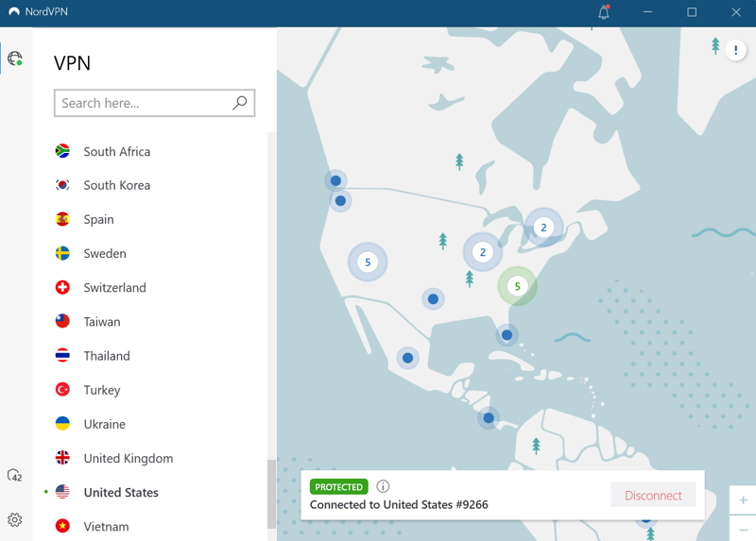Open the VPN globe icon in sidebar

[15, 59]
